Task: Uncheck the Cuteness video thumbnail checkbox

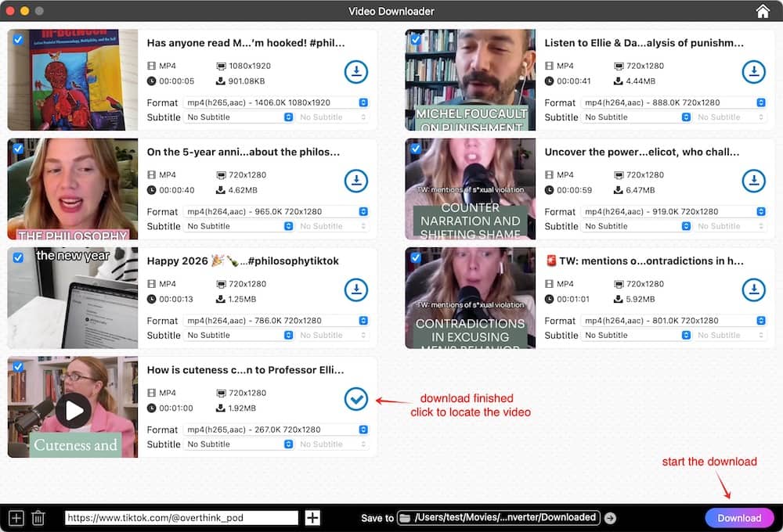Action: [x=18, y=365]
